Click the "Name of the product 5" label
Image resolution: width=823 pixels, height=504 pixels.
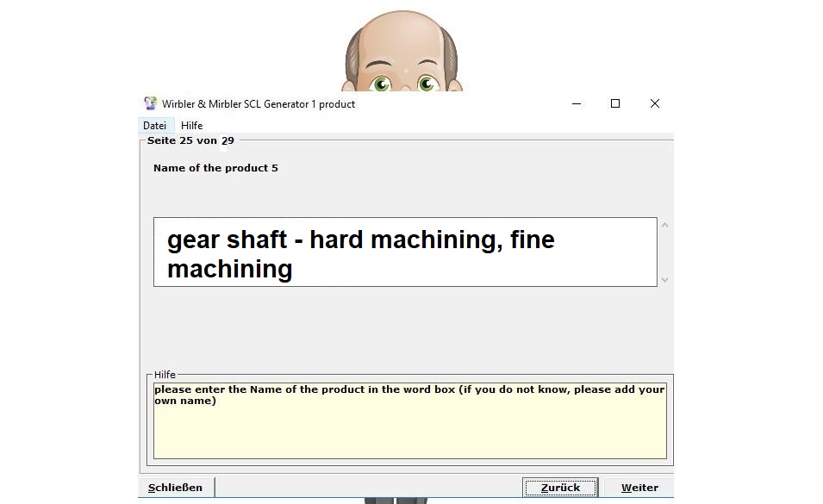(x=215, y=168)
